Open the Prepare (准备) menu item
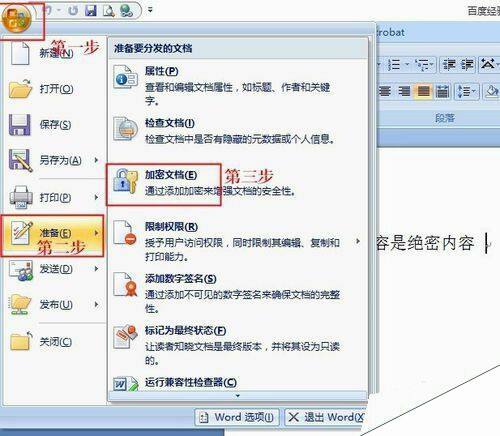500x436 pixels. [52, 236]
